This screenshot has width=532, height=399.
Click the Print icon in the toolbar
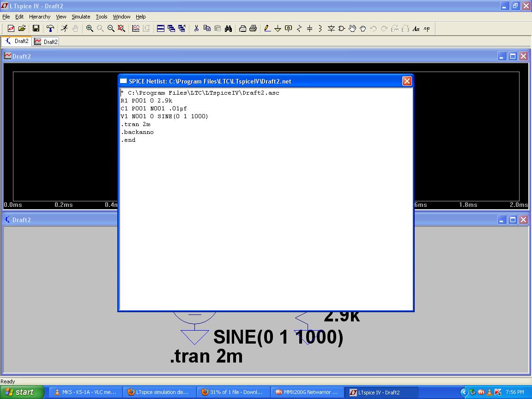(253, 29)
